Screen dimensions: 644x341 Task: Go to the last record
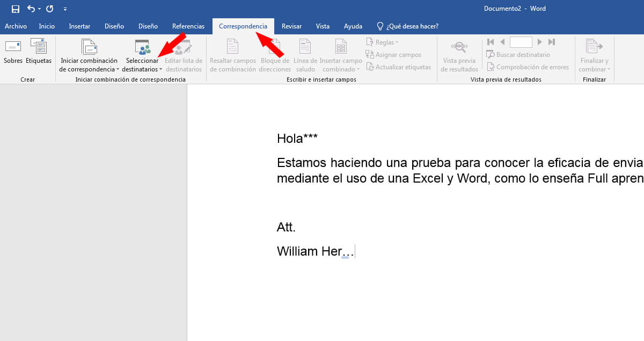point(552,42)
